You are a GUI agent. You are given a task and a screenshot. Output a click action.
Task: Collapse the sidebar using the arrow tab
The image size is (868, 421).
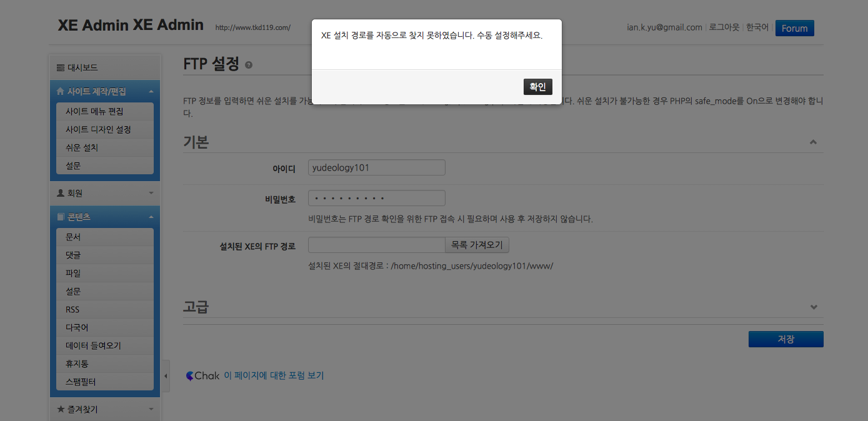[x=166, y=377]
